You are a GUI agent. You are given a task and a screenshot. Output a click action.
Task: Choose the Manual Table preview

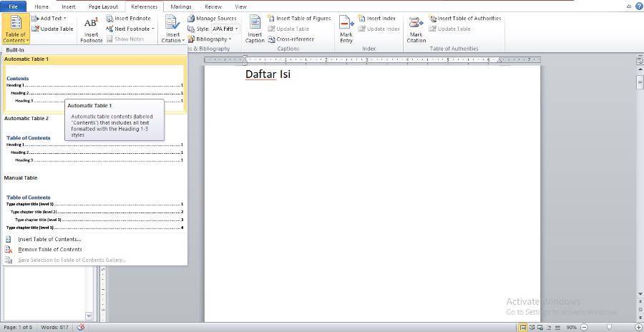tap(94, 203)
